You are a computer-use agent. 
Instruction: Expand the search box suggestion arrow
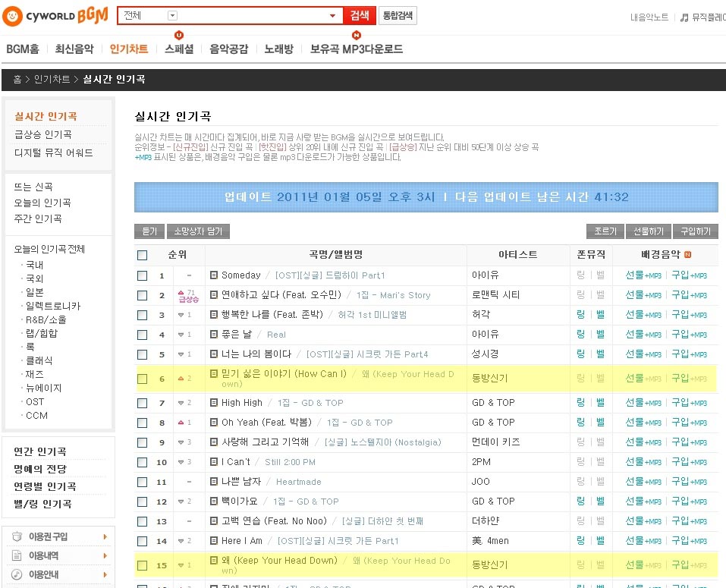tap(332, 16)
